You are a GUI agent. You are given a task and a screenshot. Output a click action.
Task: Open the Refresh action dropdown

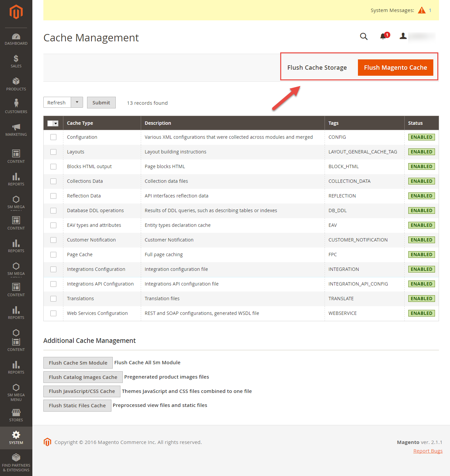pos(63,102)
